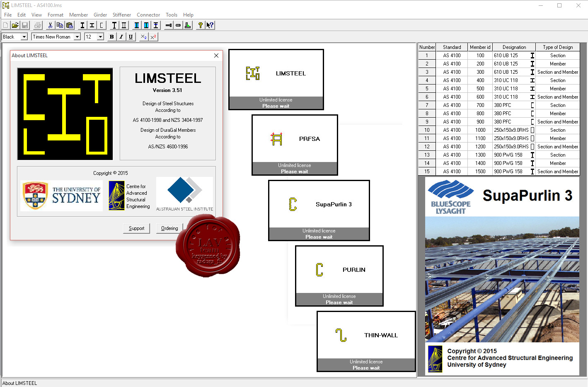Click the second cyan stiffener icon
The height and width of the screenshot is (387, 588).
click(146, 25)
